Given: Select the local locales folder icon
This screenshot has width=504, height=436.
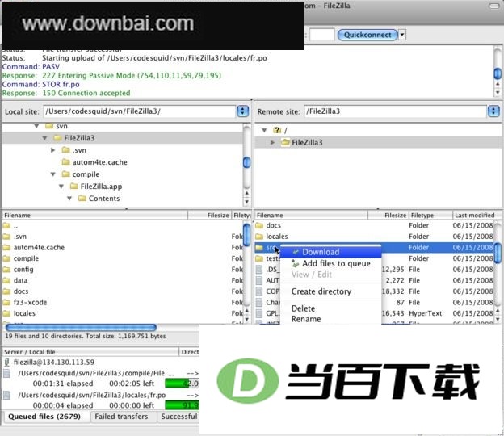Looking at the screenshot, I should tap(6, 313).
